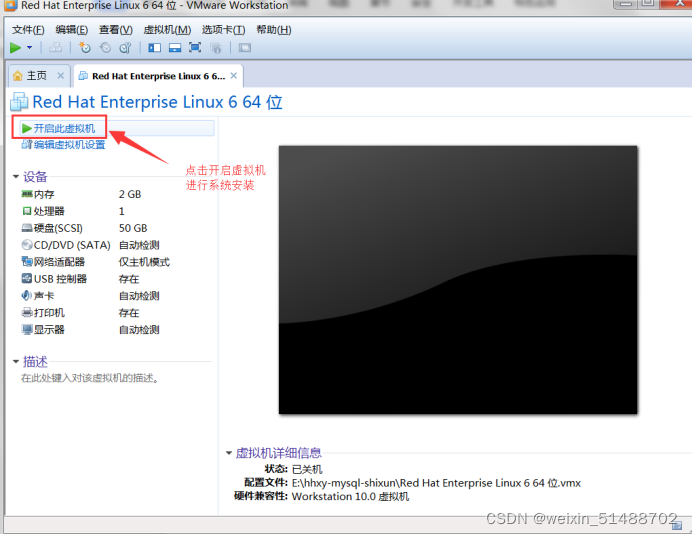This screenshot has width=692, height=535.
Task: Click the network adapter icon
Action: point(27,261)
